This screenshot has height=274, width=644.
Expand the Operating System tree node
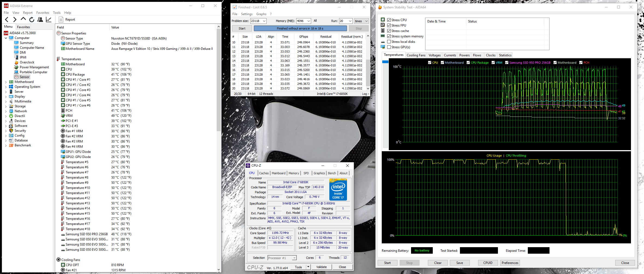[6, 87]
